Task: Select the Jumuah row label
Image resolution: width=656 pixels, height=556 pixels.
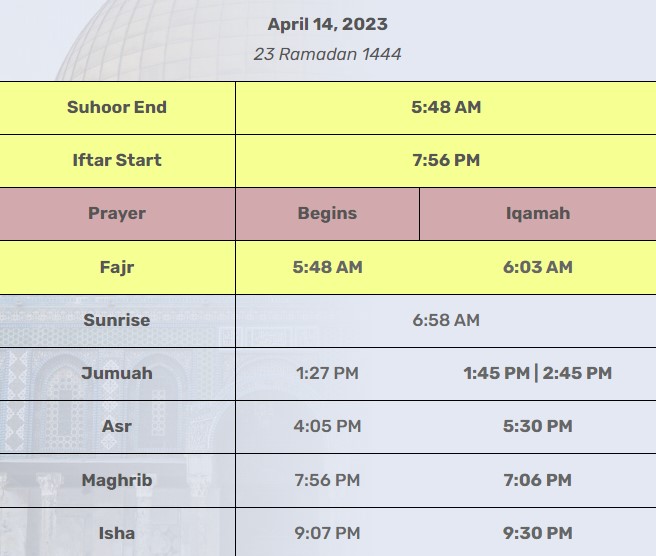Action: [x=117, y=374]
